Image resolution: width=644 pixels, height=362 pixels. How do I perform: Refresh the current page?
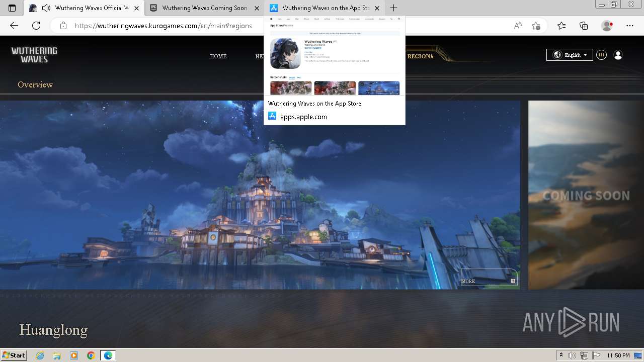[x=36, y=26]
